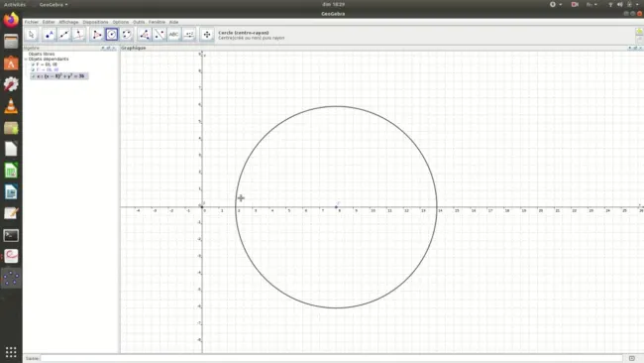
Task: Open the GeoGebra app menu in top bar
Action: [x=54, y=5]
